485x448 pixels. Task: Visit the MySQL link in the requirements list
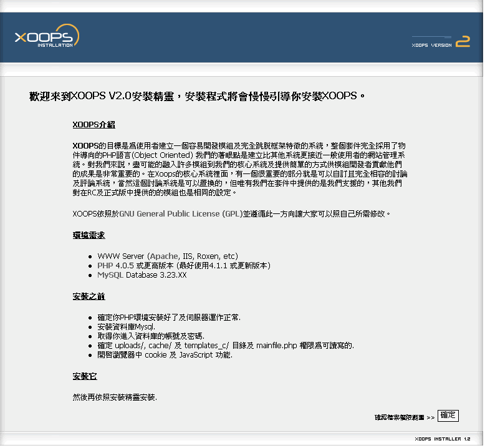tap(111, 276)
